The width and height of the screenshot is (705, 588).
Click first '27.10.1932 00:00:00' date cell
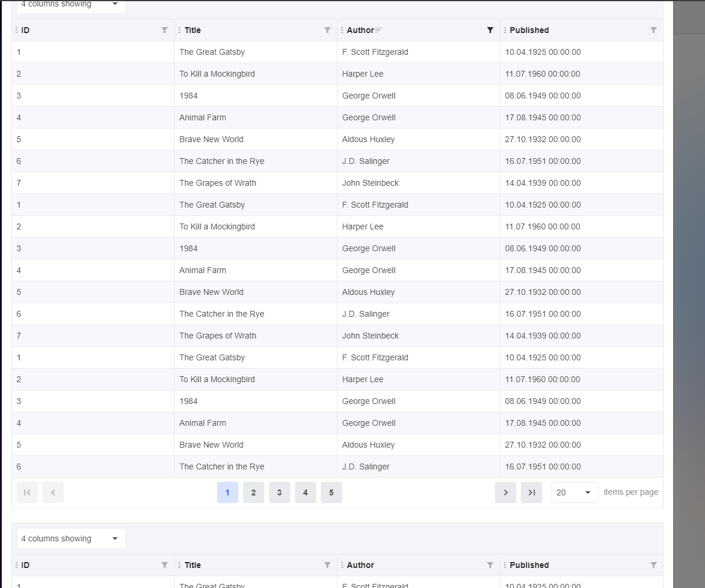tap(581, 139)
